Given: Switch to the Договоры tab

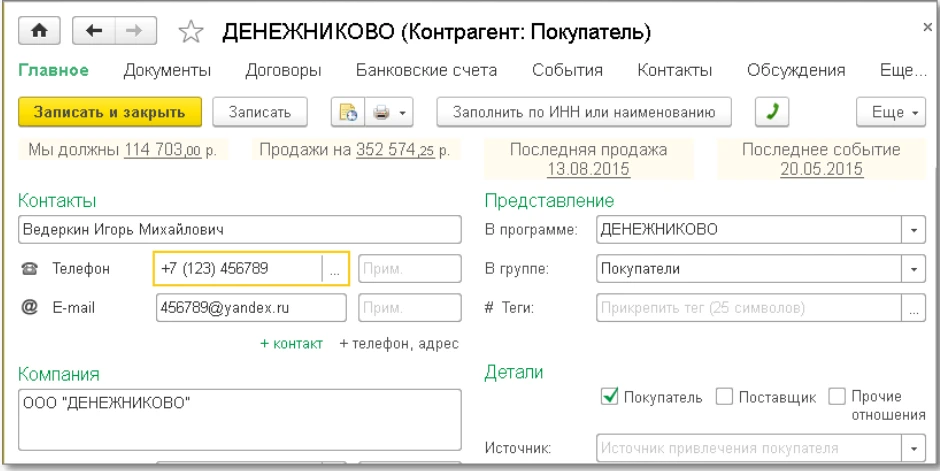Looking at the screenshot, I should (x=283, y=70).
